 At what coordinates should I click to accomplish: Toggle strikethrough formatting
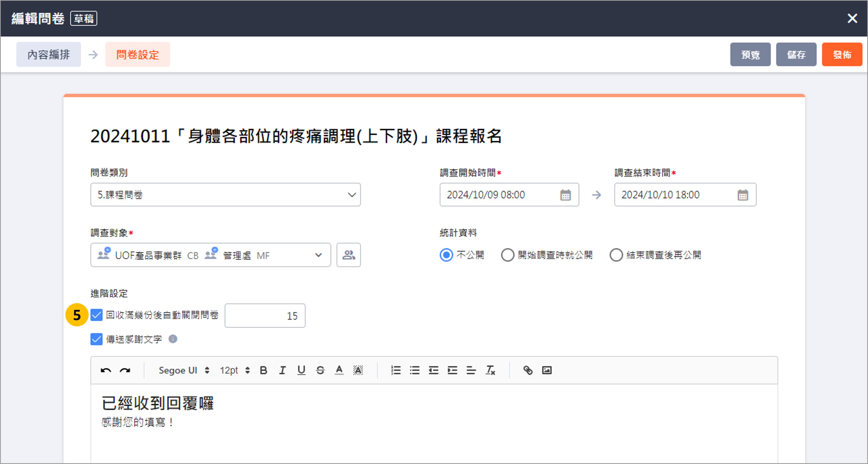pos(320,370)
